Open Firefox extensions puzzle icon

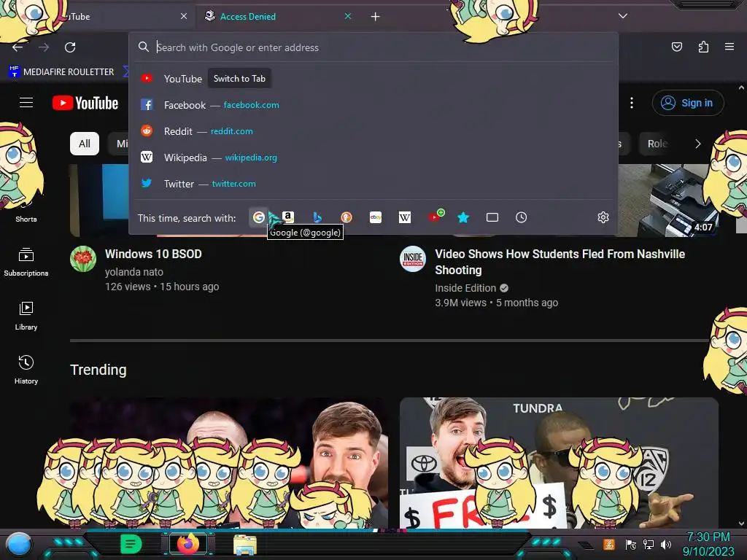click(x=703, y=47)
